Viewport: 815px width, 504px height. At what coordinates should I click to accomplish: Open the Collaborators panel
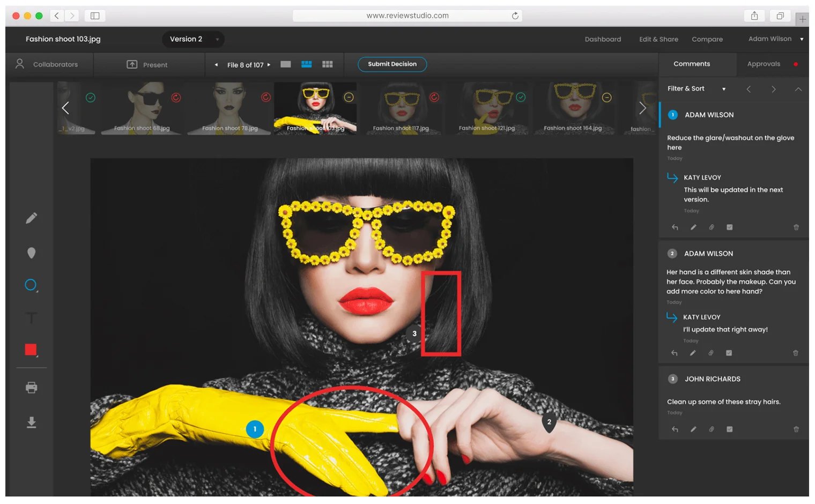(x=47, y=64)
